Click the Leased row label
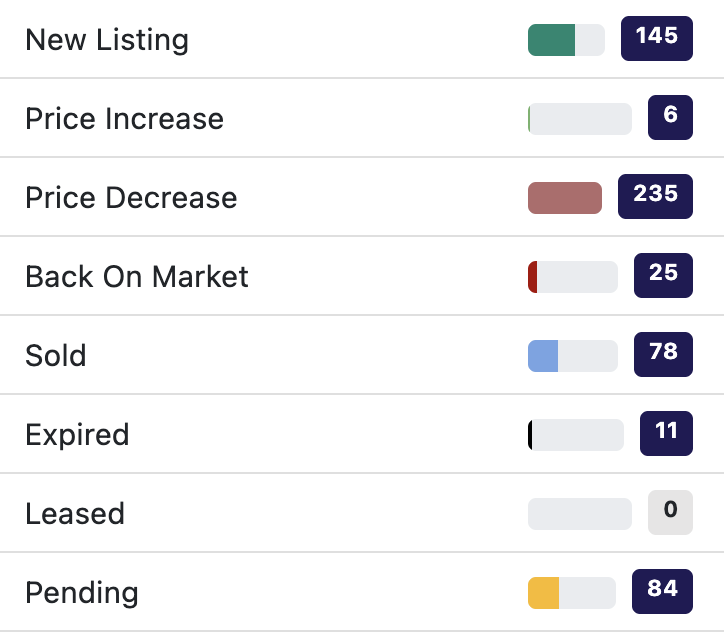The image size is (724, 638). 75,514
